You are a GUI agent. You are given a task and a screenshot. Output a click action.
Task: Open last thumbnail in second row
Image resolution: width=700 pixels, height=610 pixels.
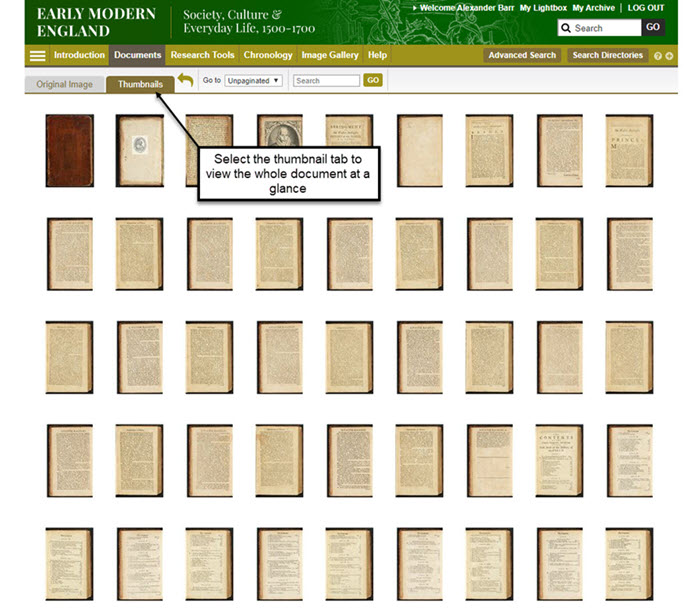point(630,254)
